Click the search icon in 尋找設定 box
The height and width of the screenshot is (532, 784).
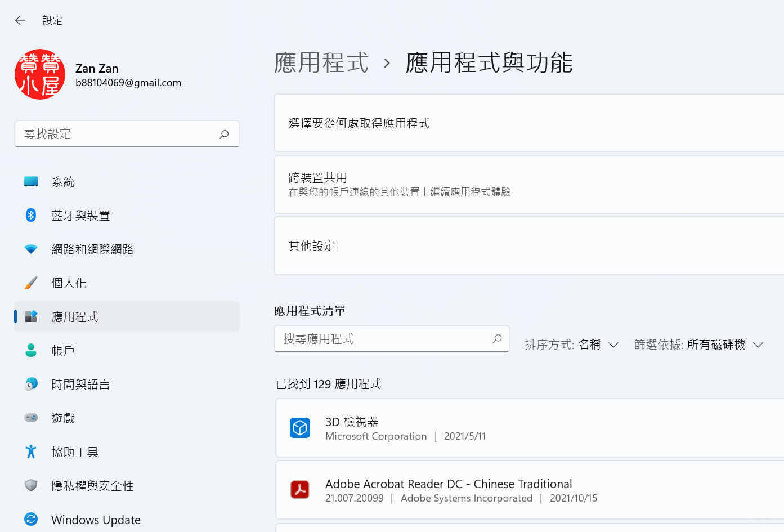tap(224, 134)
